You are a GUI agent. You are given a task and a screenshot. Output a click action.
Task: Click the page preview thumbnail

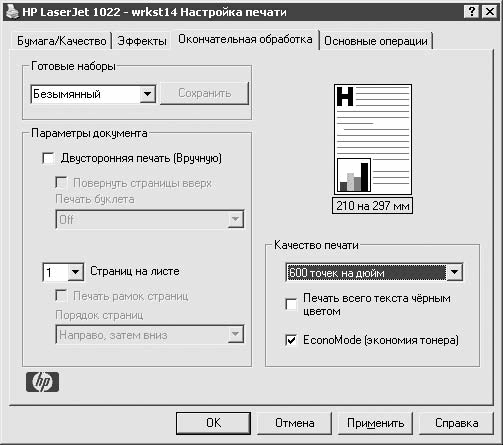click(373, 139)
